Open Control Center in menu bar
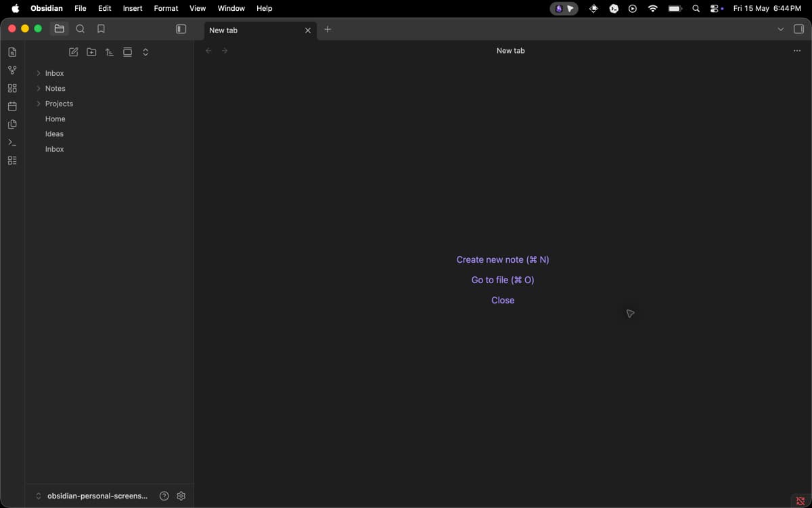 [716, 8]
